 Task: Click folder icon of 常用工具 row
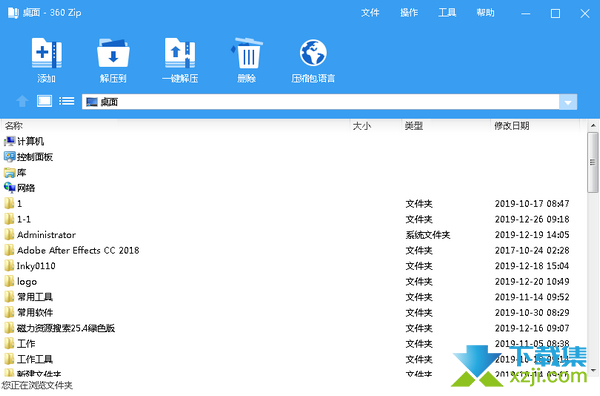pyautogui.click(x=9, y=297)
